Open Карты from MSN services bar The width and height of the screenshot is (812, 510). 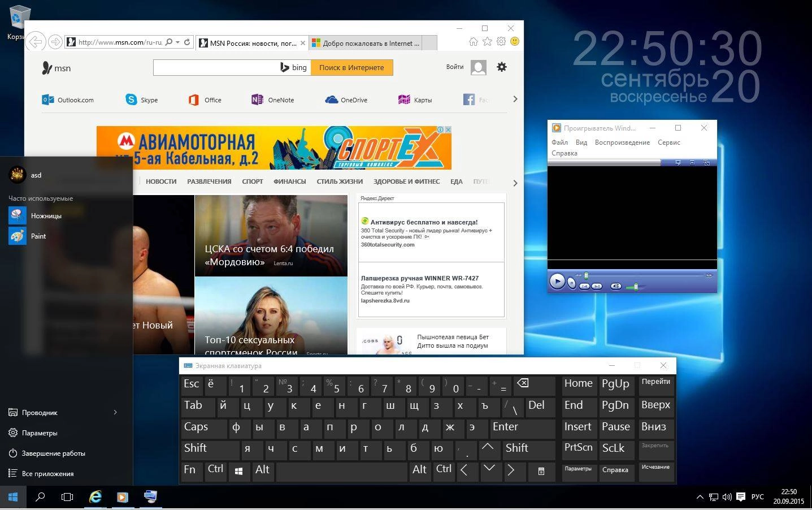tap(415, 100)
